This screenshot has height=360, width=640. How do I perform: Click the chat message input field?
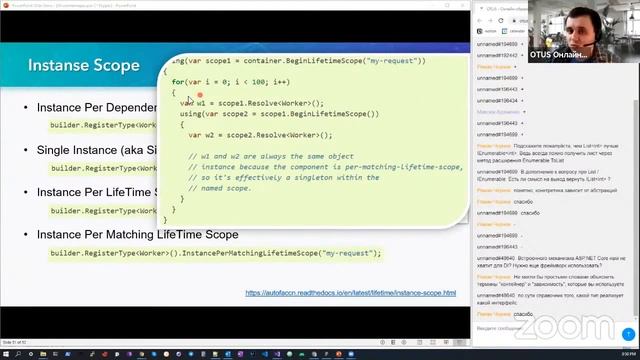(547, 329)
